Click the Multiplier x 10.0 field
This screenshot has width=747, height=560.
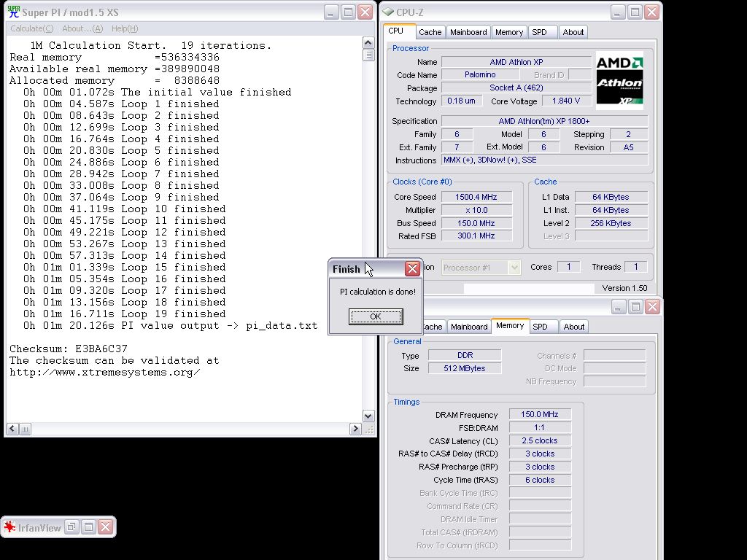476,210
